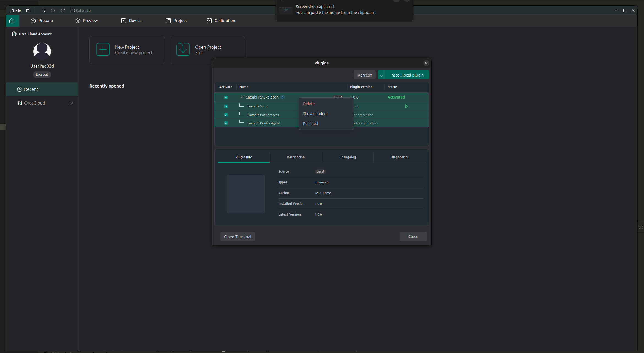Close the Plugins dialog with the X
644x353 pixels.
click(426, 63)
